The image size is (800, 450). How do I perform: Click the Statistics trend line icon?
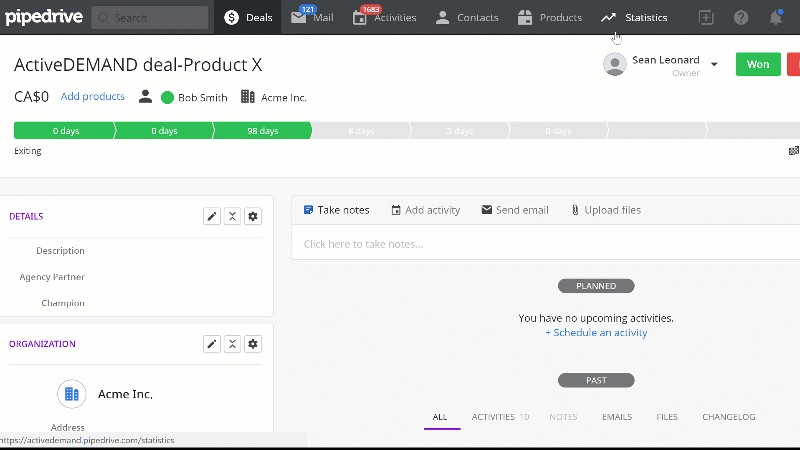(608, 18)
